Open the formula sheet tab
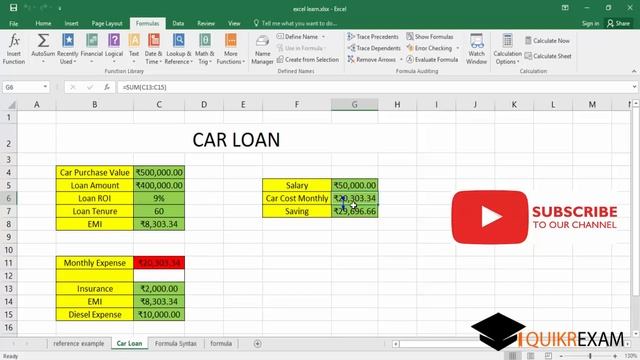The image size is (640, 360). (x=221, y=344)
